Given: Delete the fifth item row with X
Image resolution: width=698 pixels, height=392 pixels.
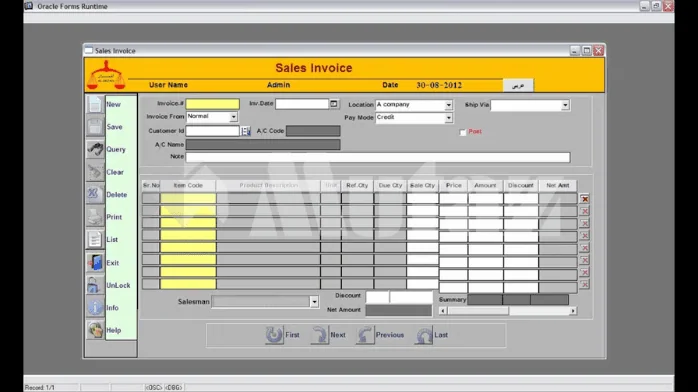Looking at the screenshot, I should click(x=584, y=248).
